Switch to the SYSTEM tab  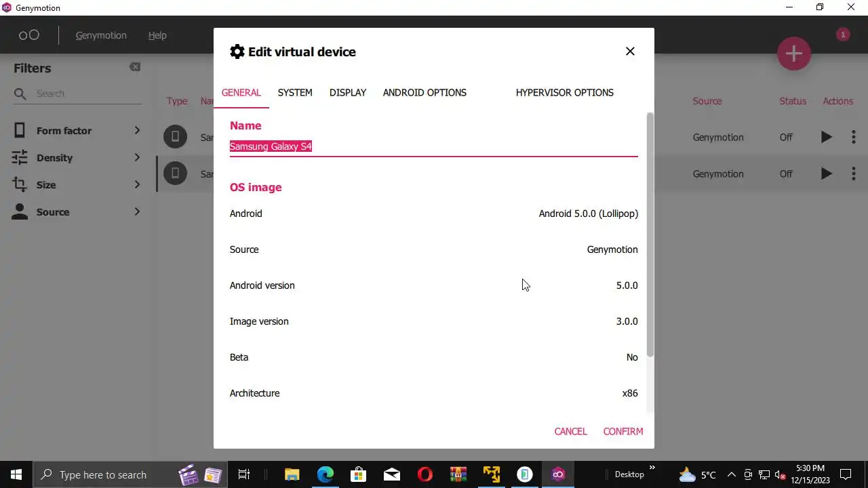point(295,93)
